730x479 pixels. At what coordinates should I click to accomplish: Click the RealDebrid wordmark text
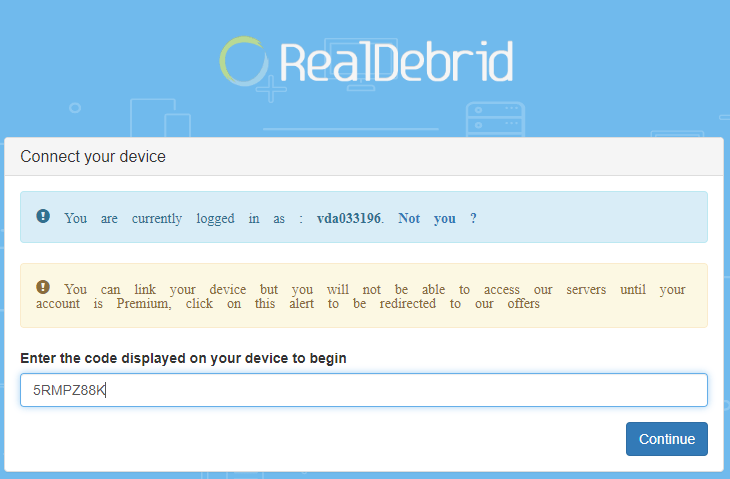pyautogui.click(x=396, y=62)
